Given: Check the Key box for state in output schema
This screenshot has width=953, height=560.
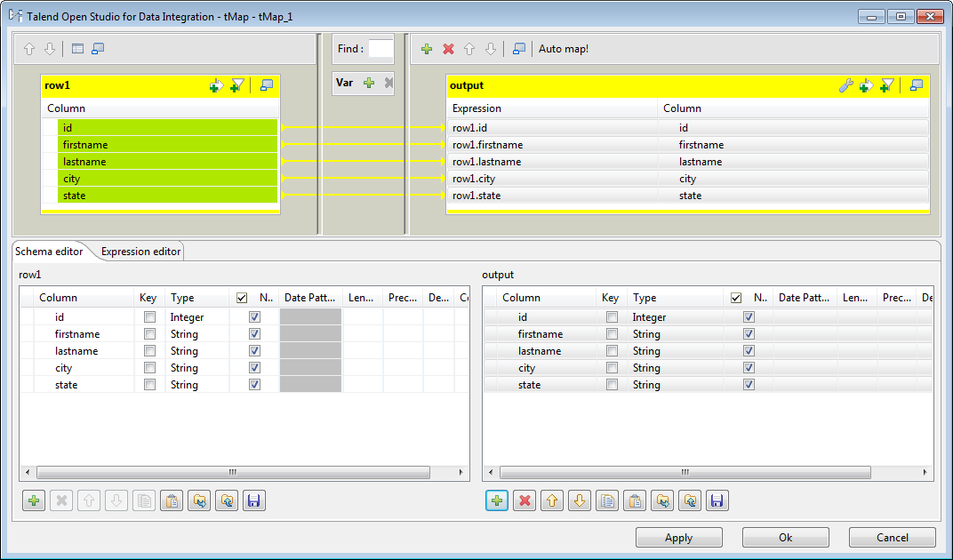Looking at the screenshot, I should pyautogui.click(x=612, y=385).
